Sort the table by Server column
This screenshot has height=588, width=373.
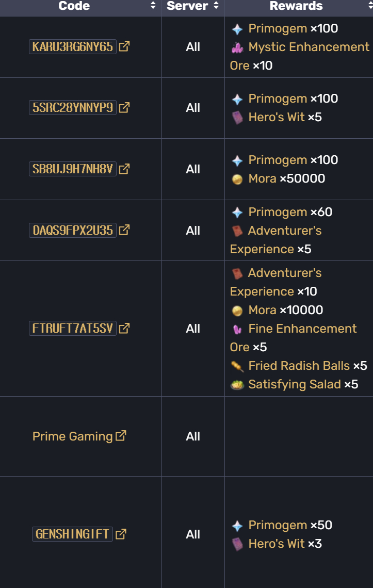[216, 5]
